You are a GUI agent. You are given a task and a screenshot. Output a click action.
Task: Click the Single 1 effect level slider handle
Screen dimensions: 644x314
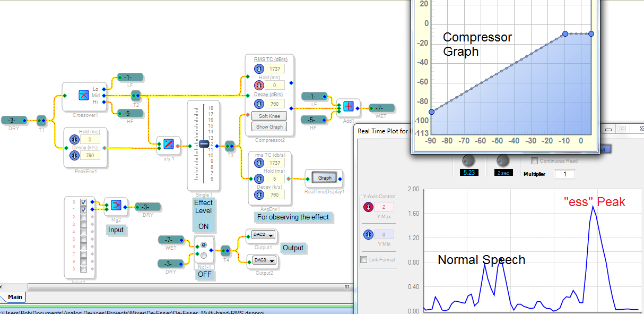[x=204, y=144]
